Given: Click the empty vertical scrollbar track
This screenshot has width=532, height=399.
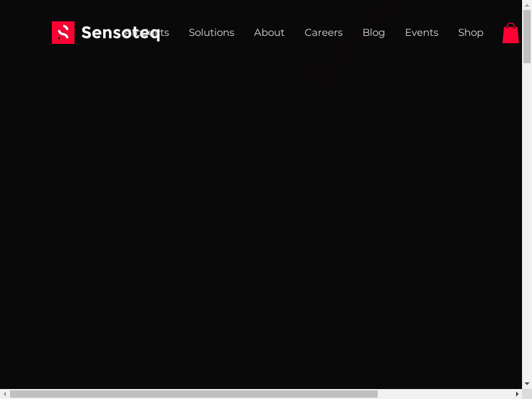Looking at the screenshot, I should pyautogui.click(x=527, y=233).
